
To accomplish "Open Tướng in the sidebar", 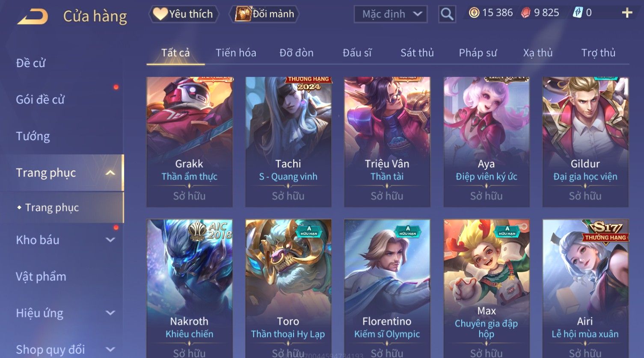I will (33, 136).
